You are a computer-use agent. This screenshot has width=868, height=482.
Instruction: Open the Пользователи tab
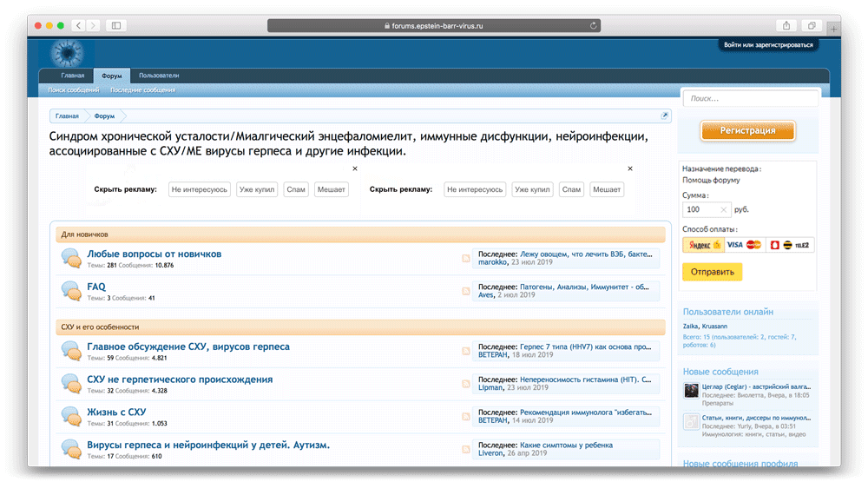(159, 76)
